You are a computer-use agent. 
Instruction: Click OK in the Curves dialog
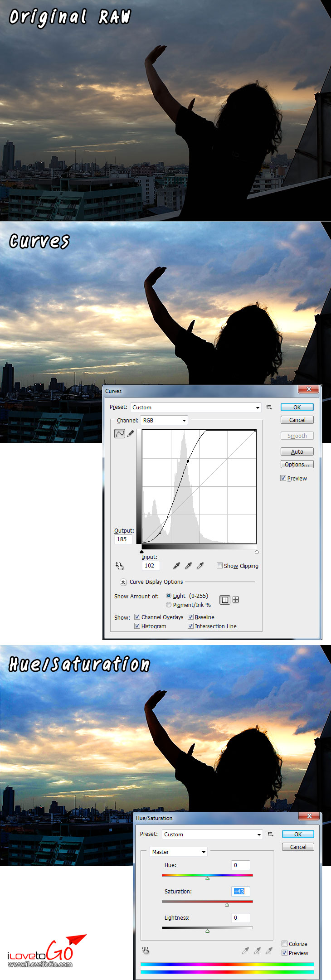[297, 407]
